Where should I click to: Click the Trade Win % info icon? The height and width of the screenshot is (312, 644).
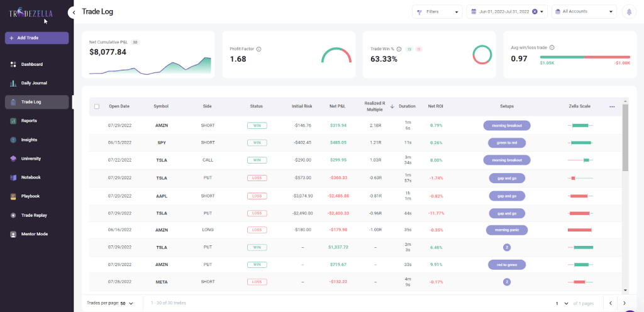[399, 48]
